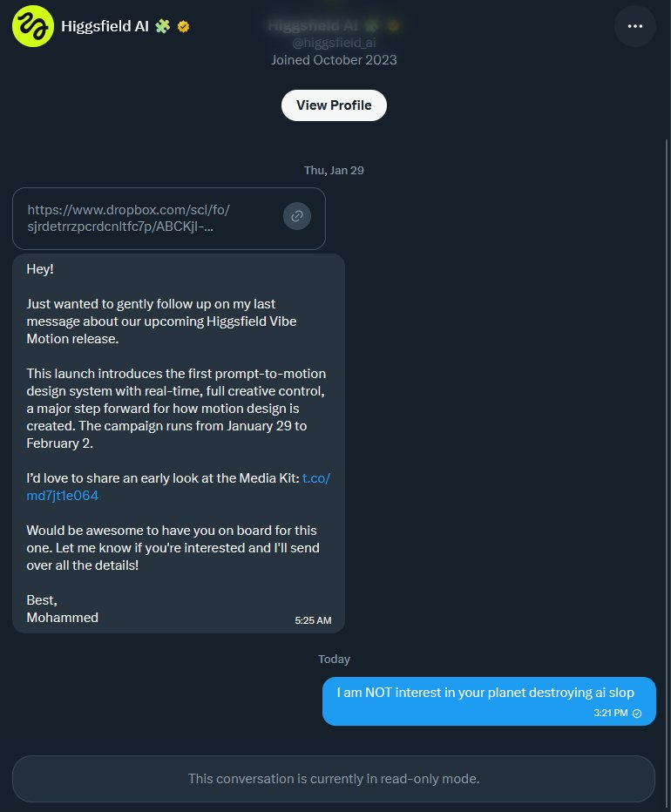Click the Higgsfield AI logo avatar
Viewport: 671px width, 812px height.
pos(32,26)
